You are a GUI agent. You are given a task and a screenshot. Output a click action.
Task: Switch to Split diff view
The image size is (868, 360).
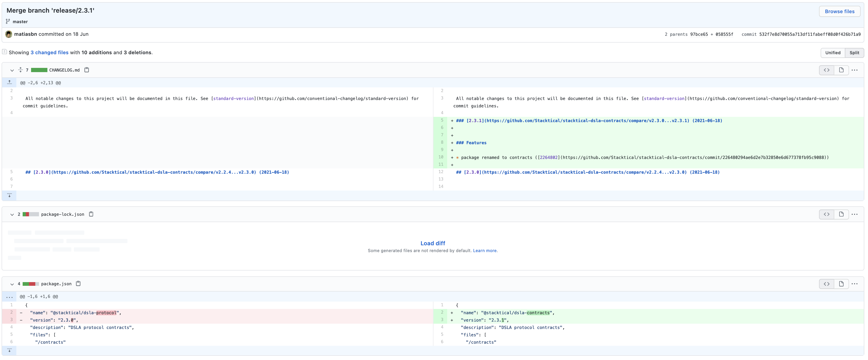pyautogui.click(x=854, y=53)
